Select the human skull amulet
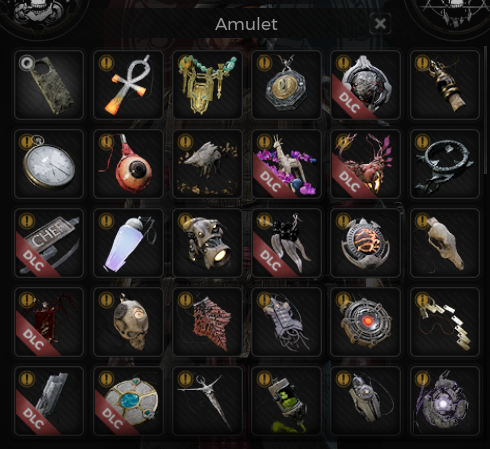Image resolution: width=490 pixels, height=449 pixels. [128, 322]
